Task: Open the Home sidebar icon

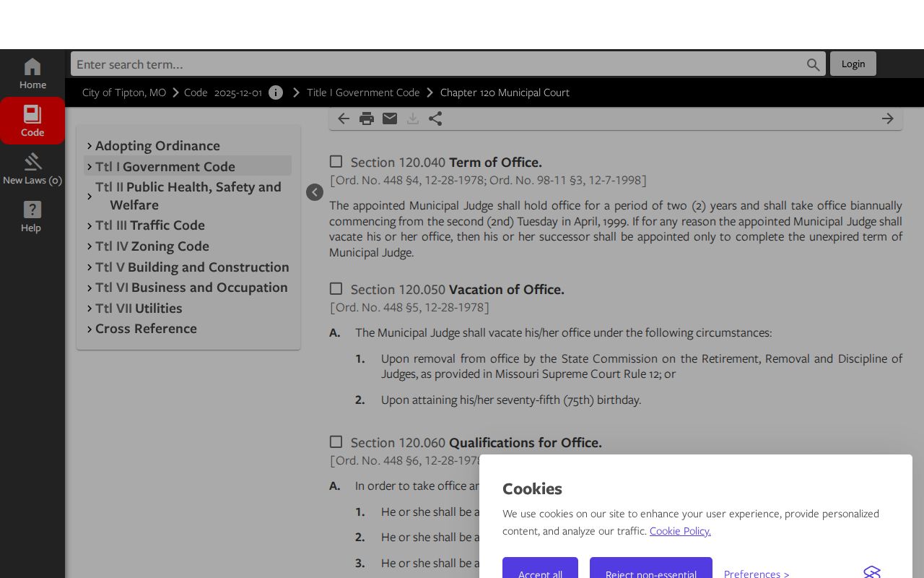Action: (x=32, y=74)
